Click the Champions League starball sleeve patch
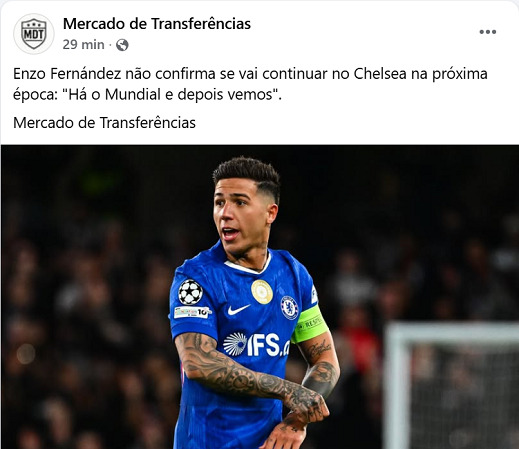The width and height of the screenshot is (519, 449). 190,292
